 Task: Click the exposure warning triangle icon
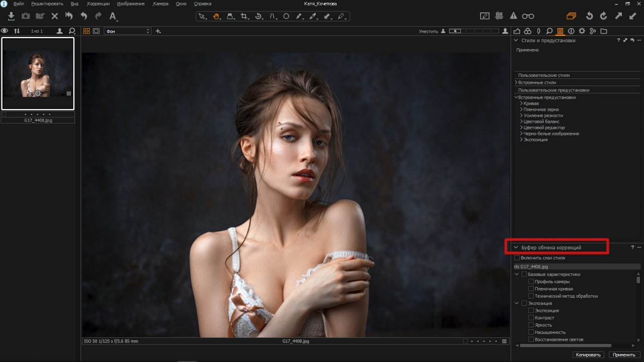click(x=513, y=16)
